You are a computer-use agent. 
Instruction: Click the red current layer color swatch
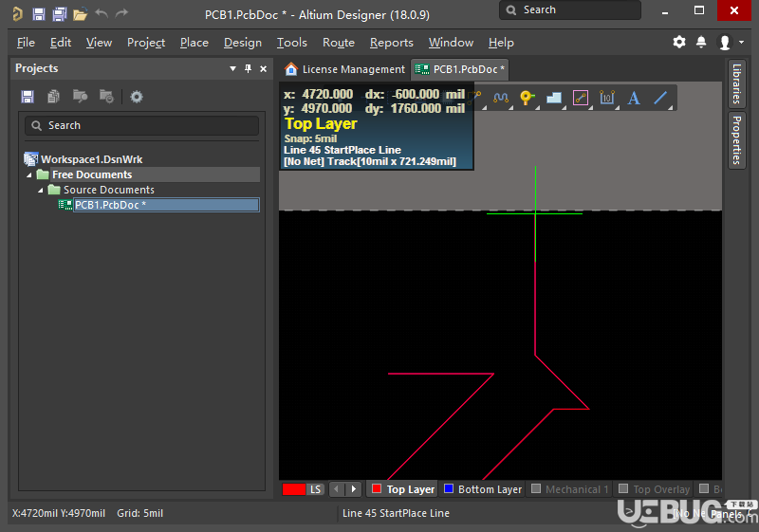pyautogui.click(x=294, y=489)
